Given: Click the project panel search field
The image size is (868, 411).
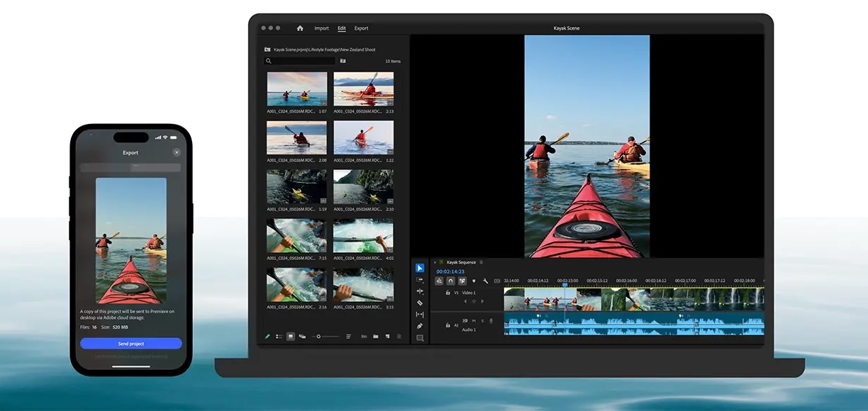Looking at the screenshot, I should pos(300,61).
